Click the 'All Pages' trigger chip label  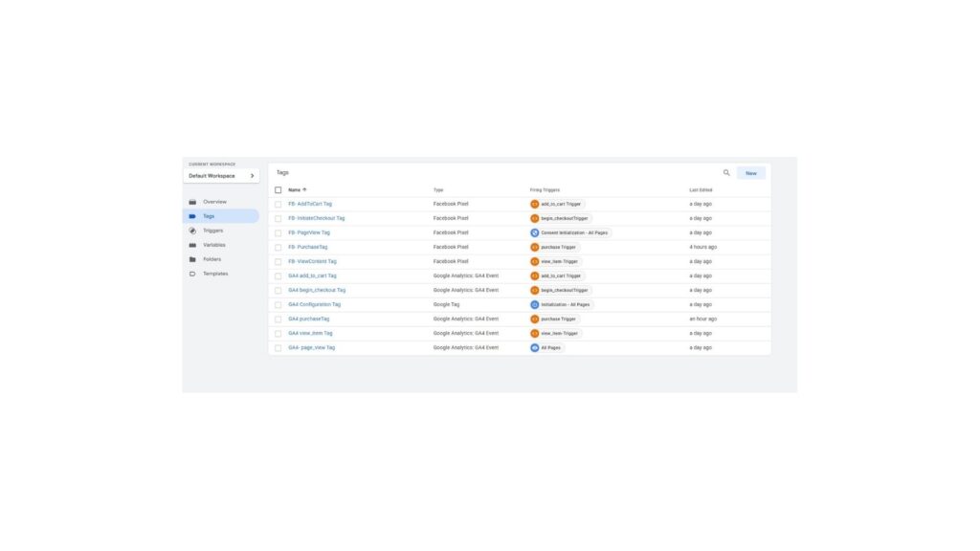click(x=550, y=348)
